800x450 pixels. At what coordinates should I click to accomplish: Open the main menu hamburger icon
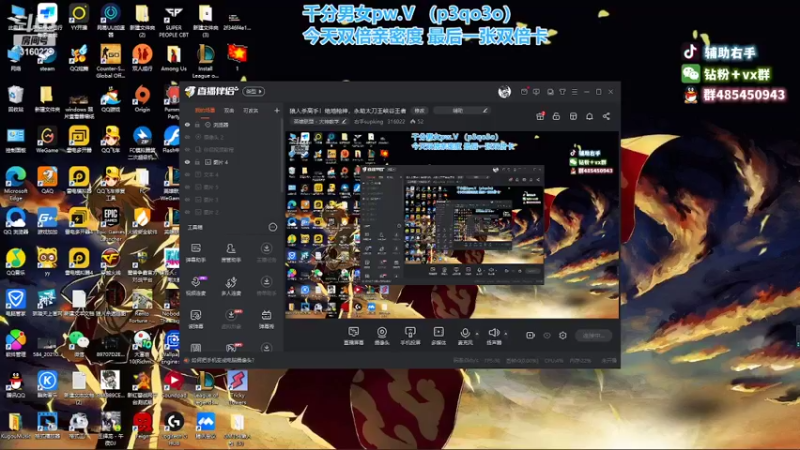coord(574,92)
